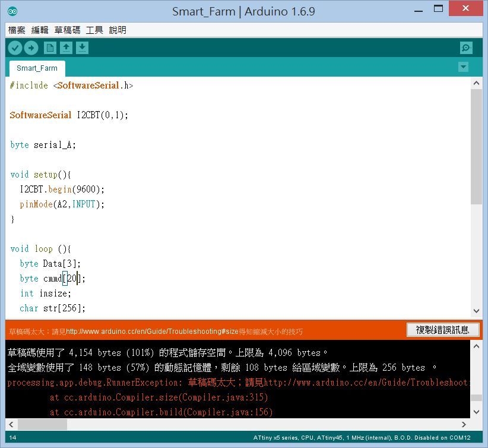This screenshot has width=488, height=448.
Task: Click horizontal scrollbar left arrow
Action: (x=11, y=424)
